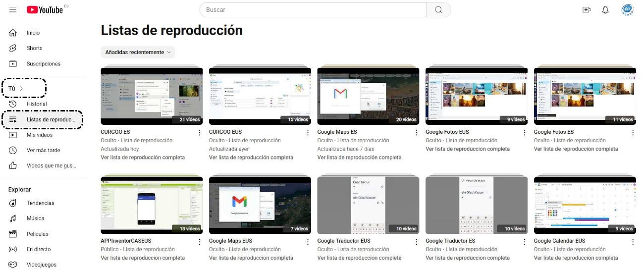The height and width of the screenshot is (274, 644).
Task: Open options menu for CURGOO ES
Action: click(x=200, y=132)
